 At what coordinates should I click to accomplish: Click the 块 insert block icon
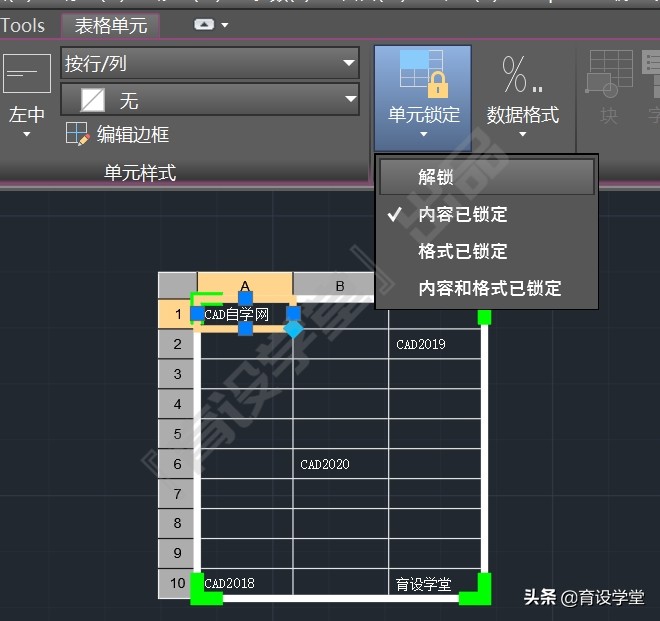pyautogui.click(x=609, y=72)
